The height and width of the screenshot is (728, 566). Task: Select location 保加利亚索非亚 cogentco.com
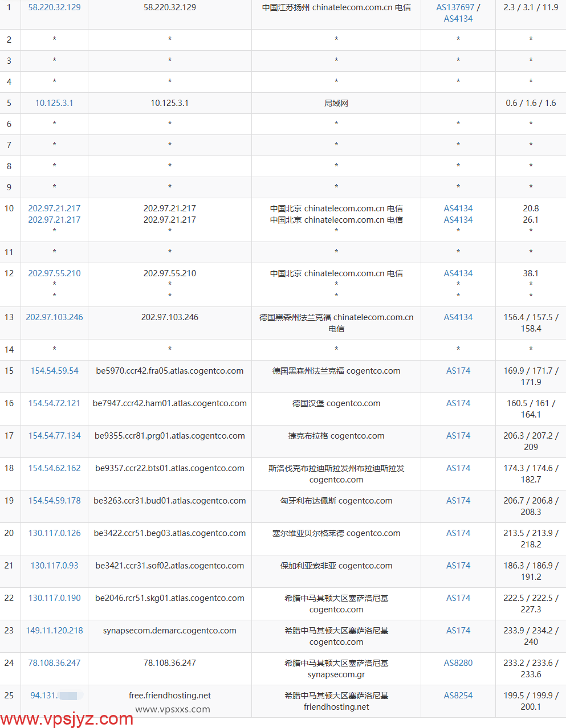pos(336,566)
